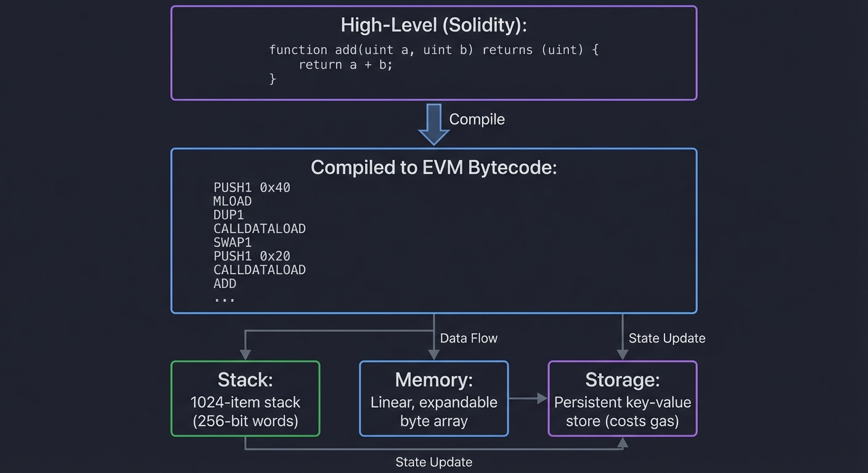Select the MLOAD instruction
Image resolution: width=868 pixels, height=473 pixels.
point(232,201)
